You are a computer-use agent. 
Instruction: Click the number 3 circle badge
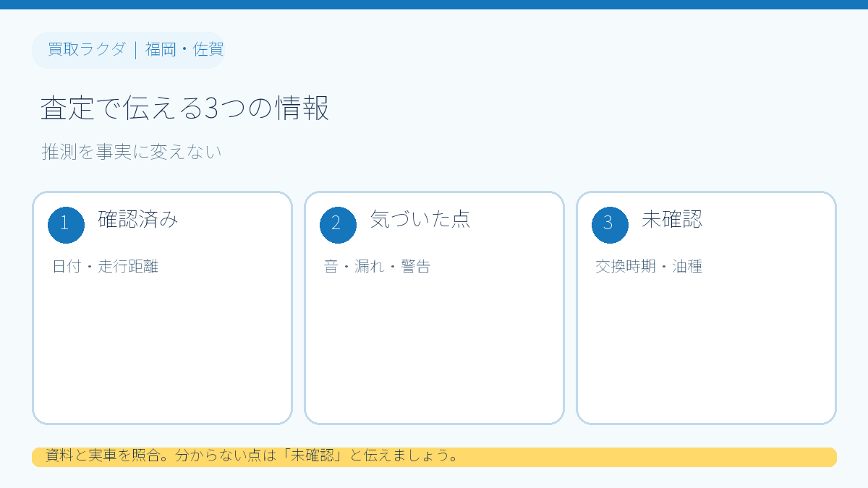(610, 225)
